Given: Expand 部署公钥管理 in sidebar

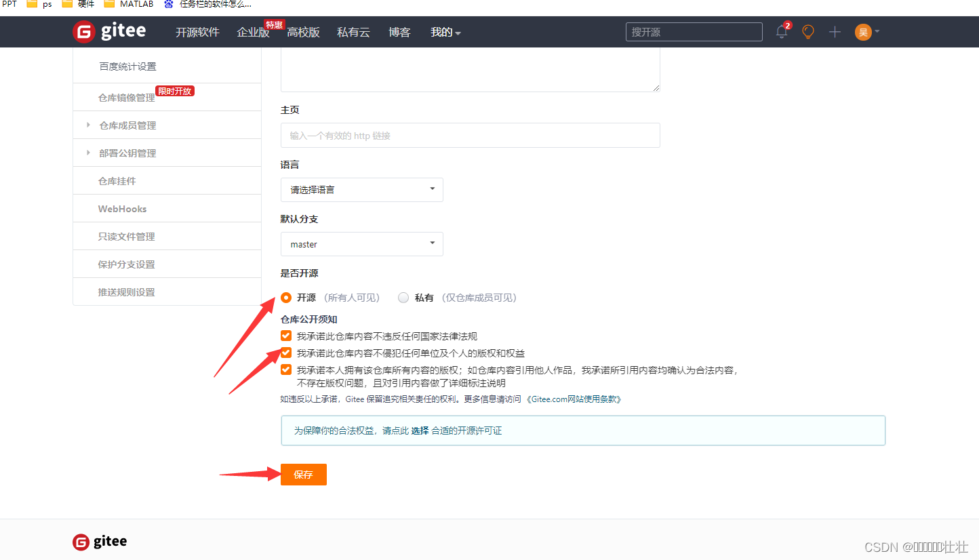Looking at the screenshot, I should [x=167, y=153].
